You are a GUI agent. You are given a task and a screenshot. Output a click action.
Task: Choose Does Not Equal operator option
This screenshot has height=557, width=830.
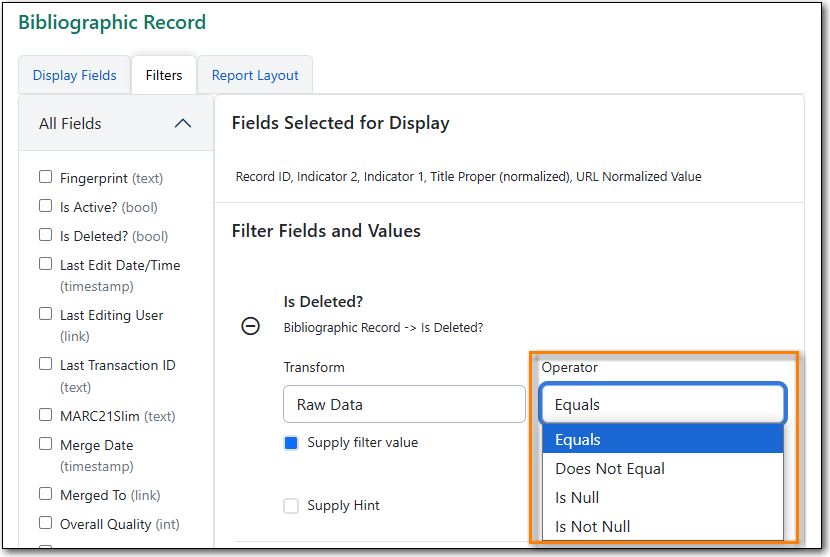click(610, 469)
